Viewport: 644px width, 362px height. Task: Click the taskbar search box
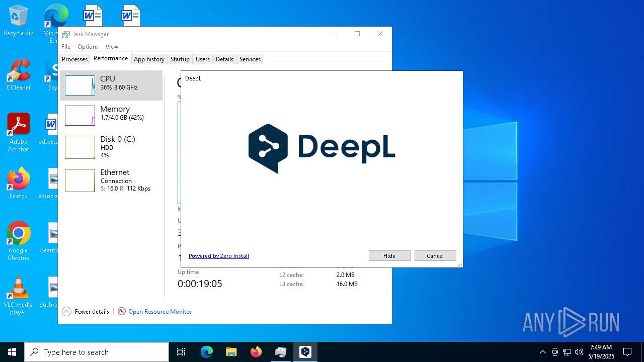pos(97,352)
